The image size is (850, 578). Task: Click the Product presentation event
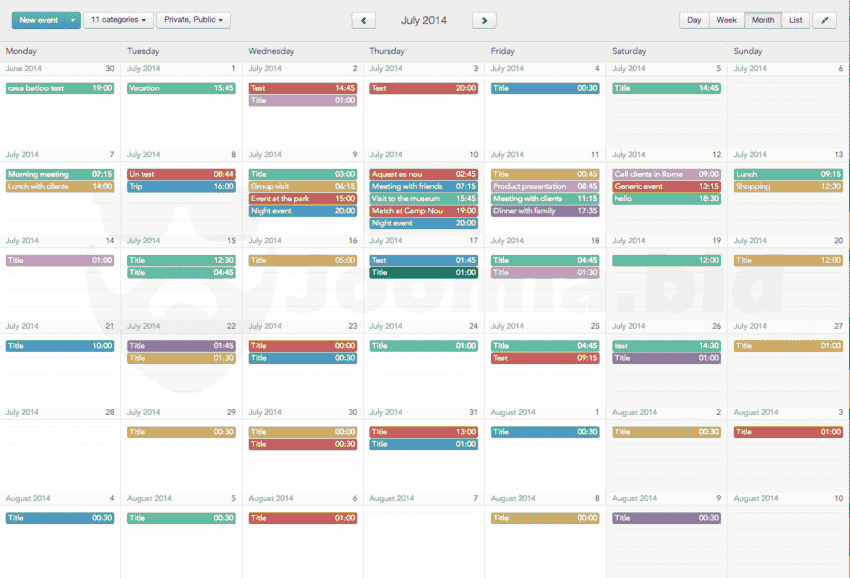coord(545,186)
